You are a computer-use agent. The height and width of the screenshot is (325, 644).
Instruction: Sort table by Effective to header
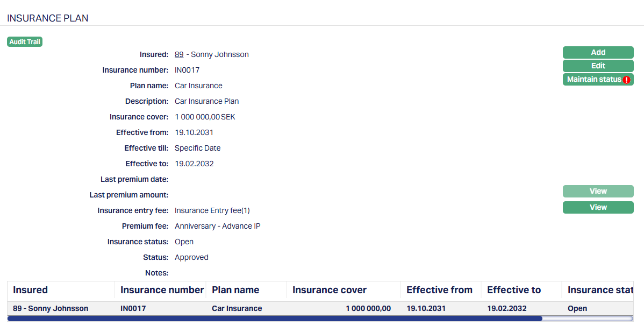(513, 290)
